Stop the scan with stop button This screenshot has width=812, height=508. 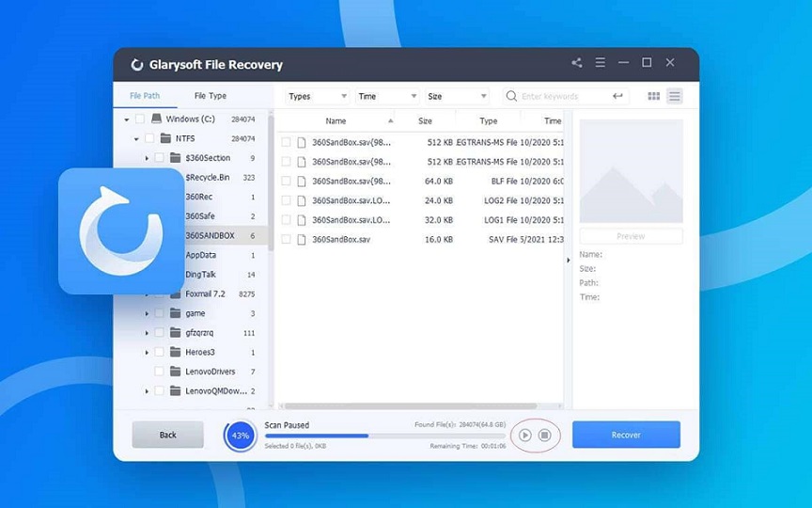point(545,435)
